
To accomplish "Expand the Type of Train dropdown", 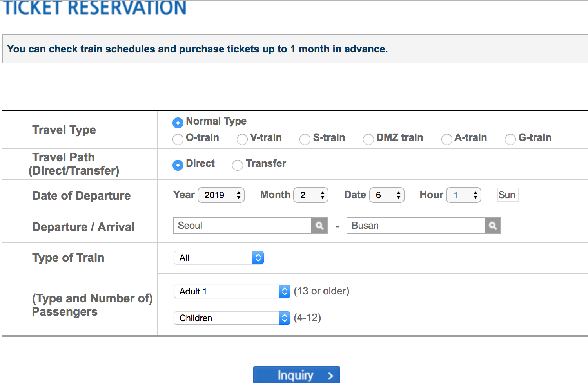I will click(219, 258).
